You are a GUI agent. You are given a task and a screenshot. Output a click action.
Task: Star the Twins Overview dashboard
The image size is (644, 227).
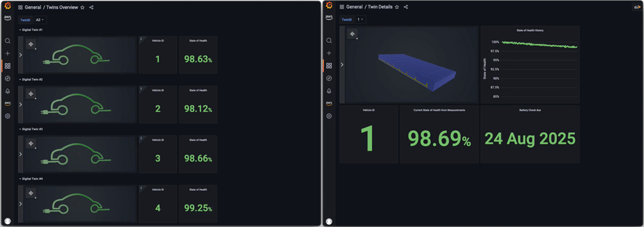coord(83,7)
